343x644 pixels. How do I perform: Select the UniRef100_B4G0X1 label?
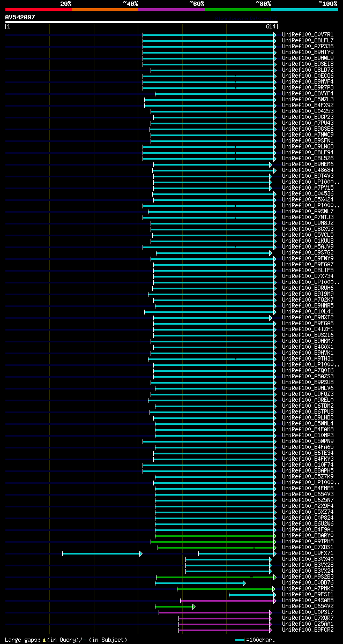[308, 347]
